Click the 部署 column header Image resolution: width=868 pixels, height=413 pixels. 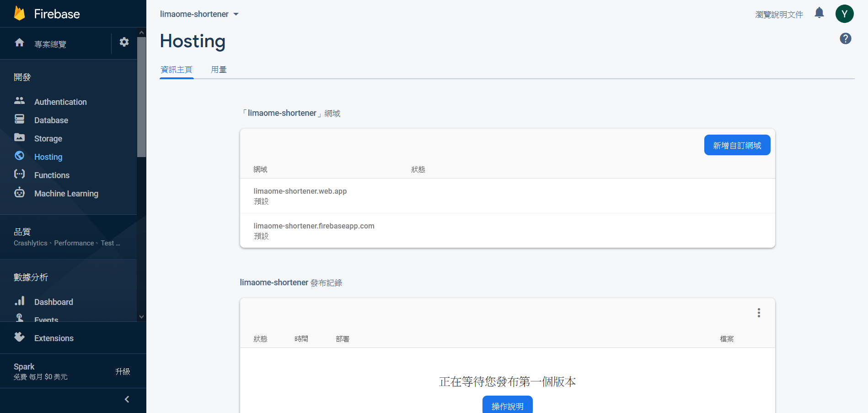coord(343,339)
